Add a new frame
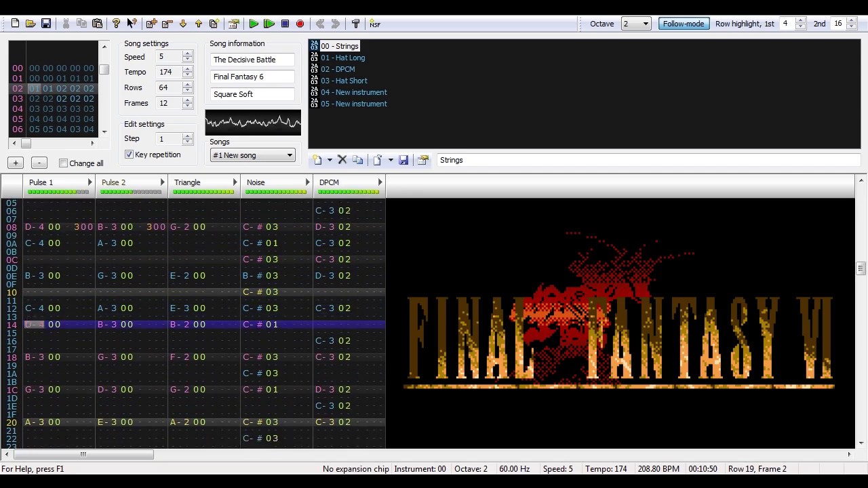Screen dimensions: 868x488 tap(151, 24)
